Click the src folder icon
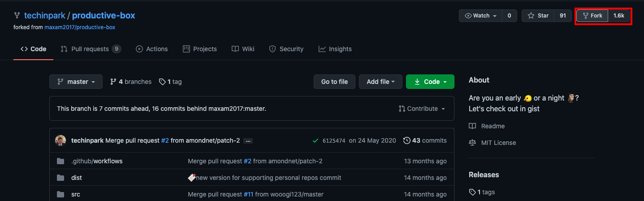This screenshot has width=644, height=201. pyautogui.click(x=61, y=194)
